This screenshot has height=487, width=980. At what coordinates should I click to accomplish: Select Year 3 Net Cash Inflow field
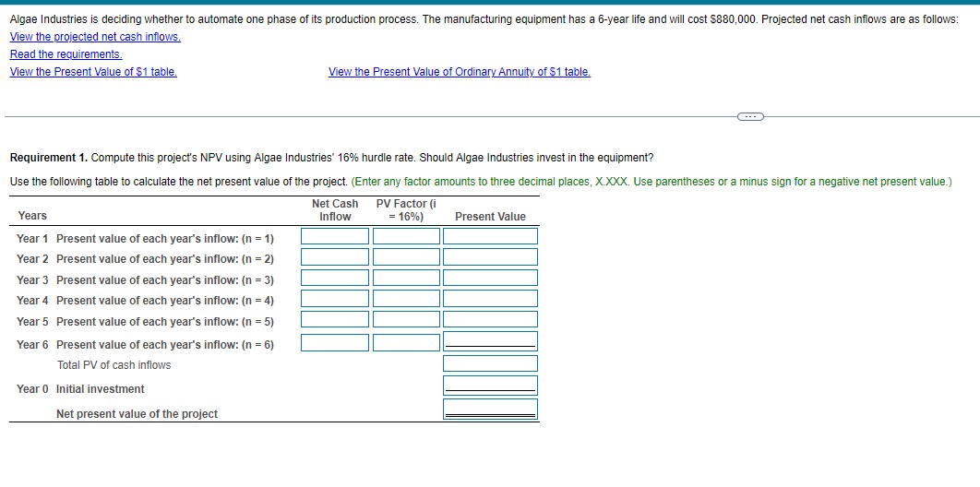click(x=335, y=278)
